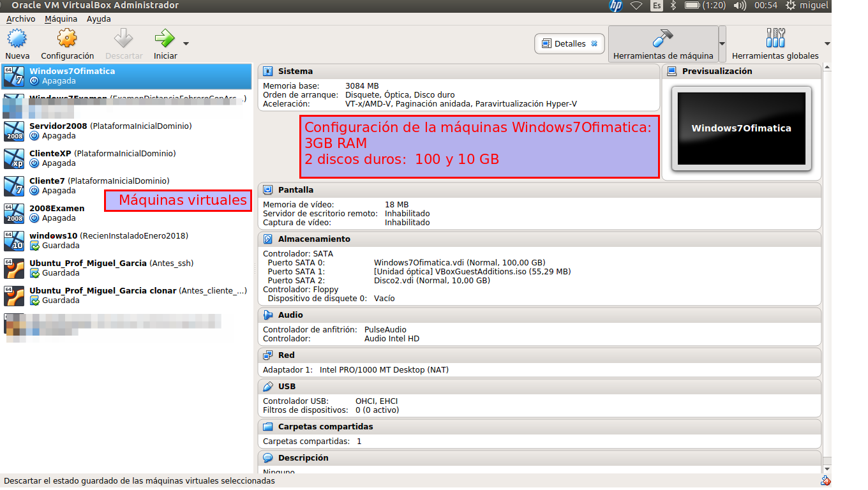Viewport: 868px width, 490px height.
Task: Click the 2008 OS icon of Servidor2008
Action: (14, 131)
